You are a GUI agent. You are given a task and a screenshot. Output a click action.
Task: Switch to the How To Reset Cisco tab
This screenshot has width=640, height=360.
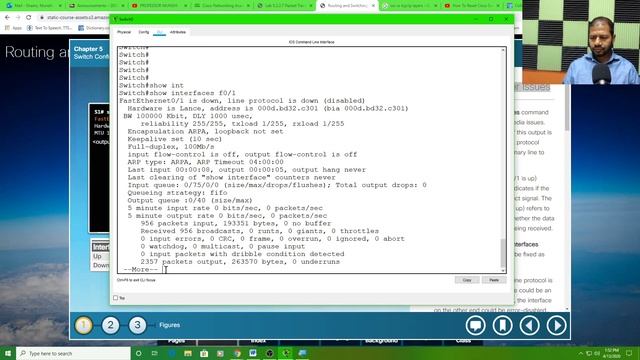coord(472,6)
